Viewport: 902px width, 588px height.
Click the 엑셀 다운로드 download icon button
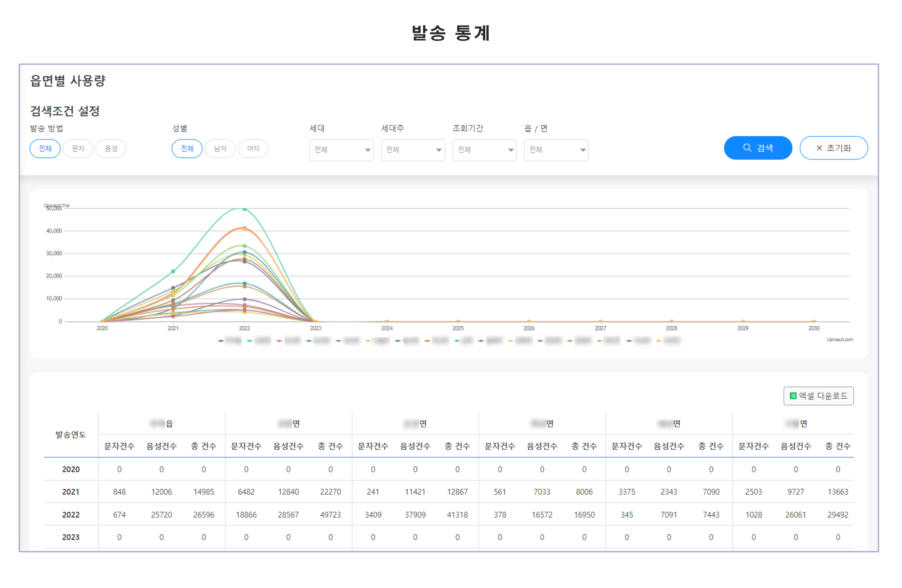[x=818, y=396]
